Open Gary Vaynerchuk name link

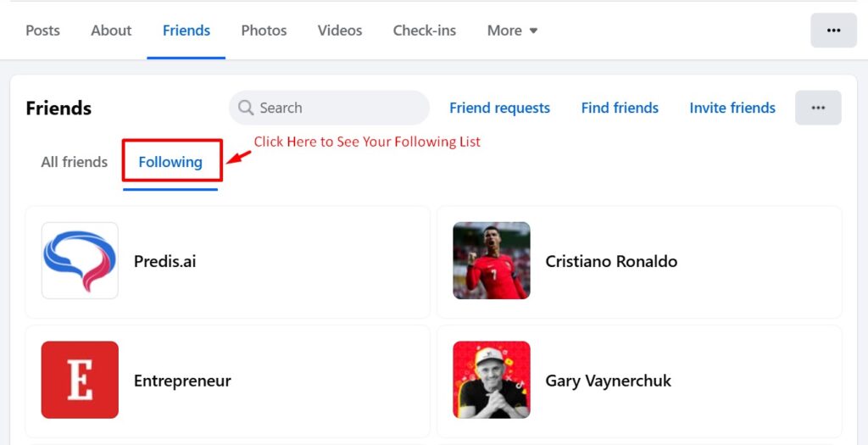pos(609,381)
